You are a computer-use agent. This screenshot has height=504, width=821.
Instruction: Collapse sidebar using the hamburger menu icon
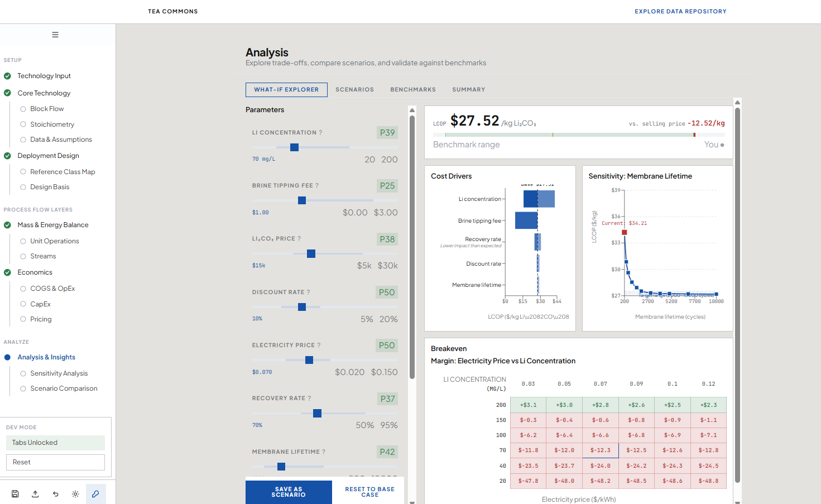click(x=55, y=35)
